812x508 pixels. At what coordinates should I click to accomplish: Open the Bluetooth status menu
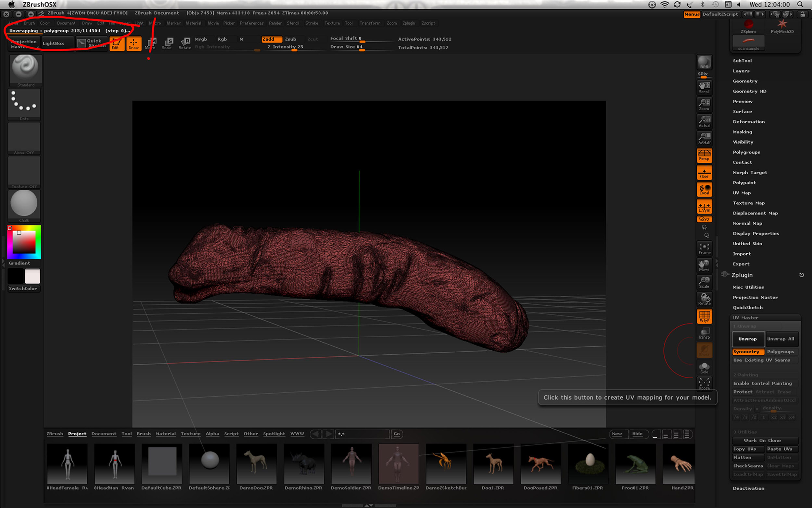click(702, 4)
